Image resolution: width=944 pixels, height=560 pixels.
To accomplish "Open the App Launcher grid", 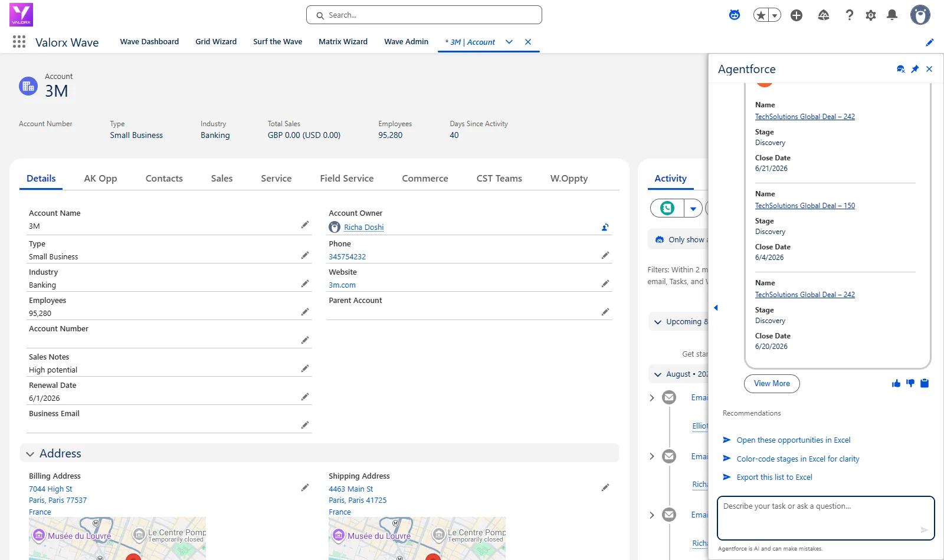I will coord(19,42).
